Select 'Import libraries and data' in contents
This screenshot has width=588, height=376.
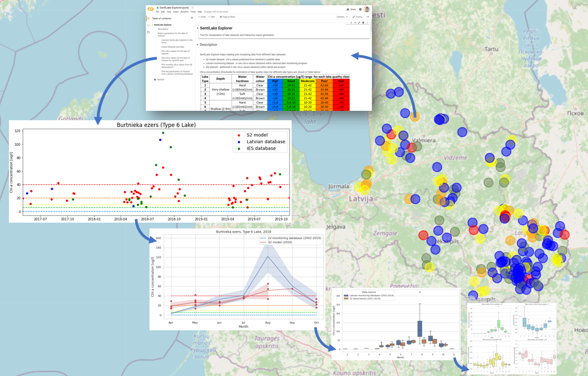click(x=173, y=46)
